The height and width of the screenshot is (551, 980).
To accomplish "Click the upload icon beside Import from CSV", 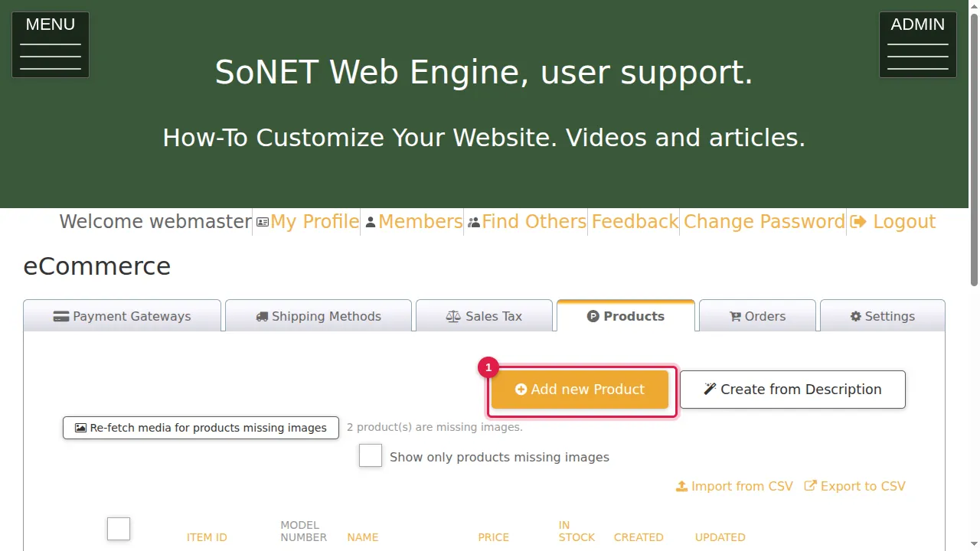I will coord(681,486).
